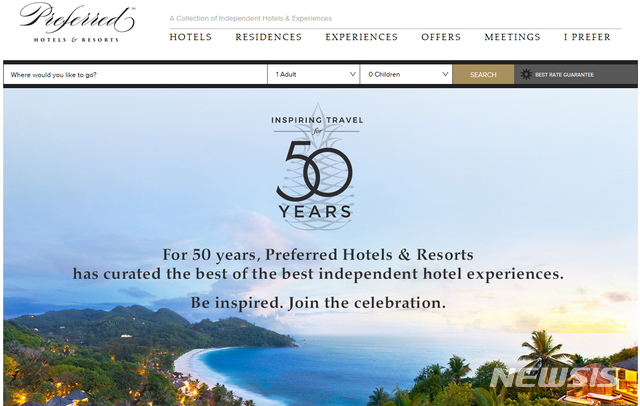Image resolution: width=640 pixels, height=406 pixels.
Task: Expand the 1 Adult dropdown
Action: (313, 74)
